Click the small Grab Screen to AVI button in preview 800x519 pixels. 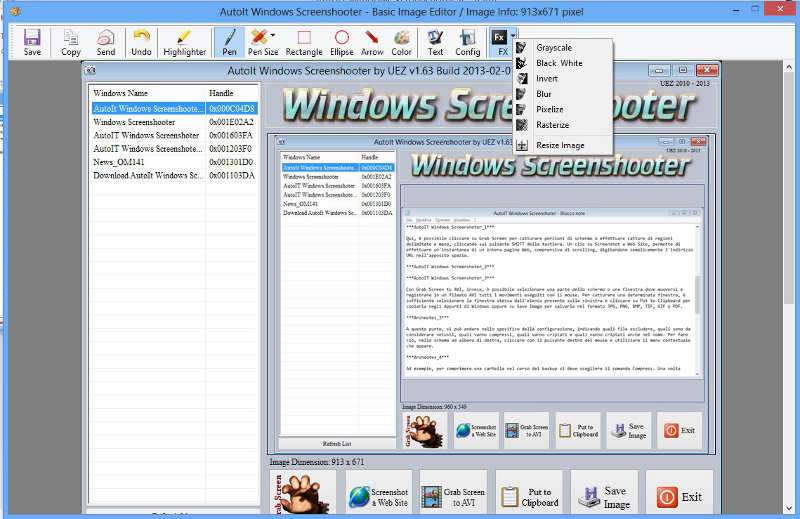527,431
